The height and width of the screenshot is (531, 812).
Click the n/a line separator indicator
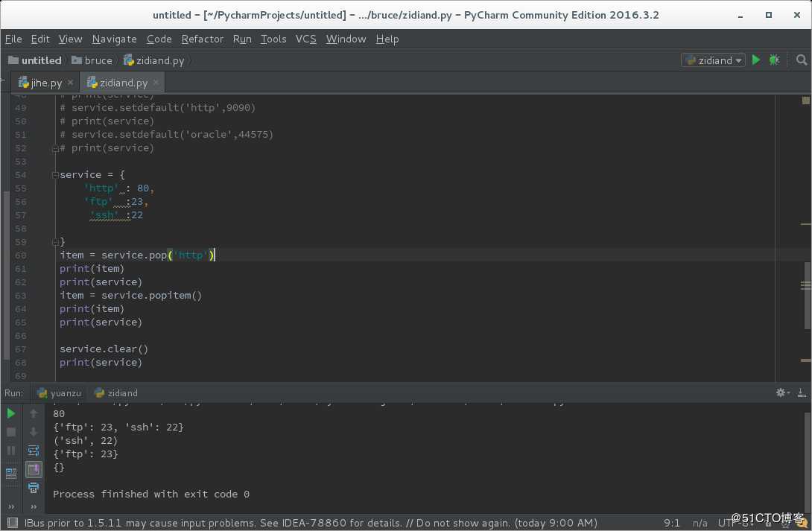tap(700, 523)
